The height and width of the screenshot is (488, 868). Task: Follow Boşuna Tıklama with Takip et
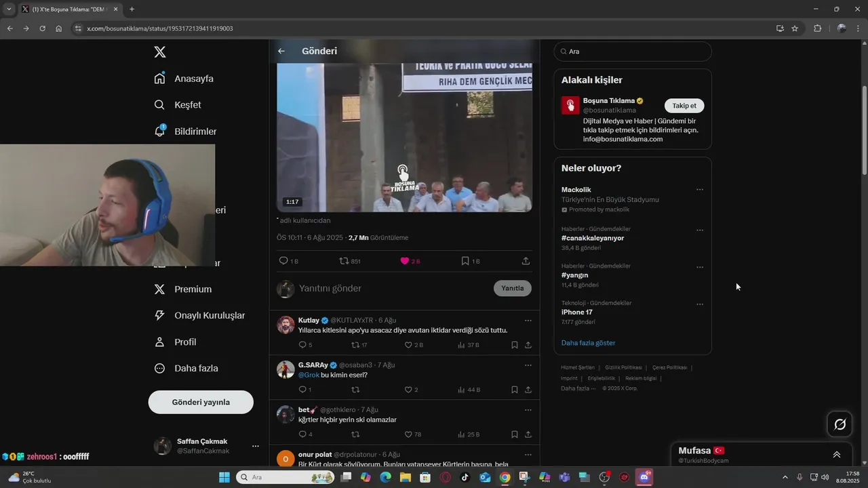[684, 106]
